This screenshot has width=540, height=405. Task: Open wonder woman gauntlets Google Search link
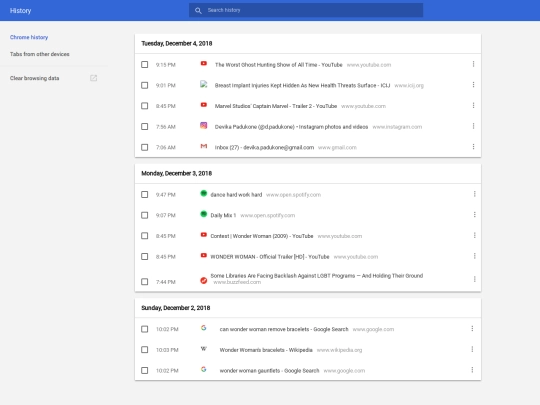point(269,371)
